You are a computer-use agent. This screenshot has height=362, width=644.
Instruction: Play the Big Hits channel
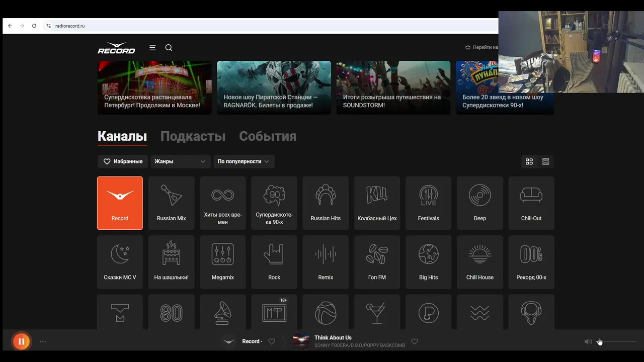click(429, 262)
